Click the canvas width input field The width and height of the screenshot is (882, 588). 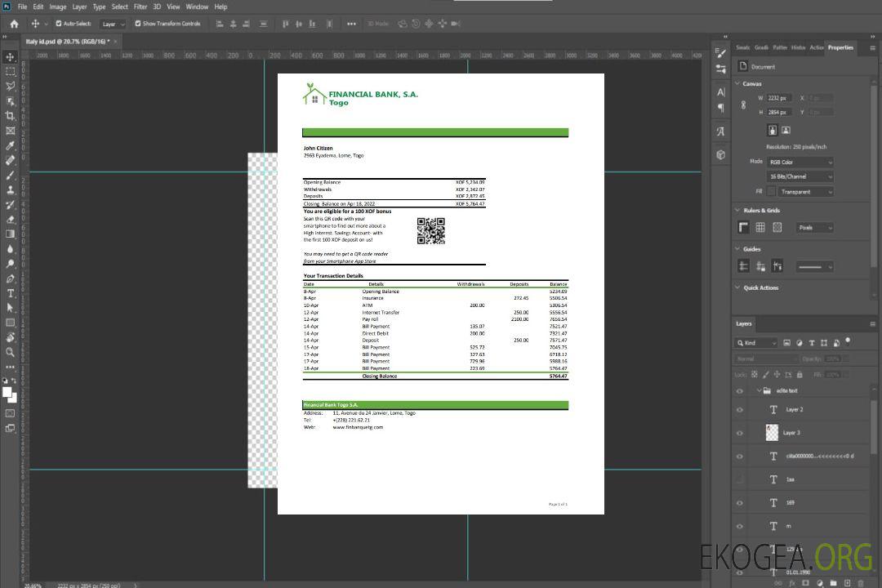pos(779,98)
